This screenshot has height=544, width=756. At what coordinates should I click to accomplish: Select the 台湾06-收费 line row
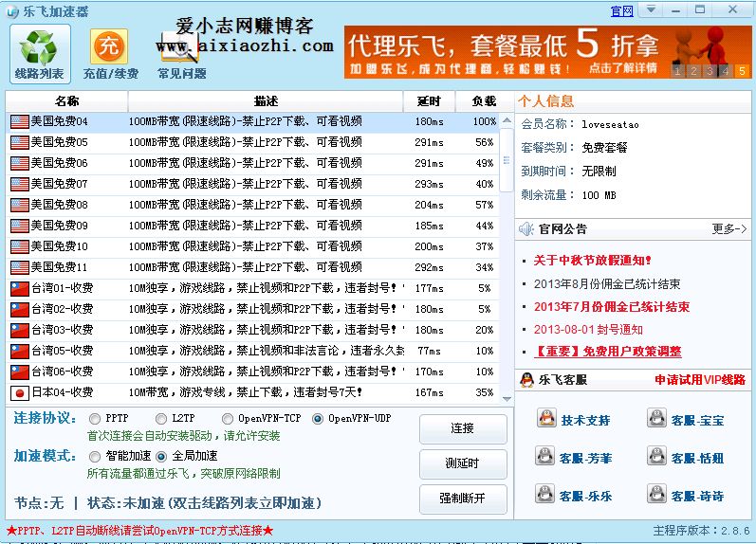[252, 372]
